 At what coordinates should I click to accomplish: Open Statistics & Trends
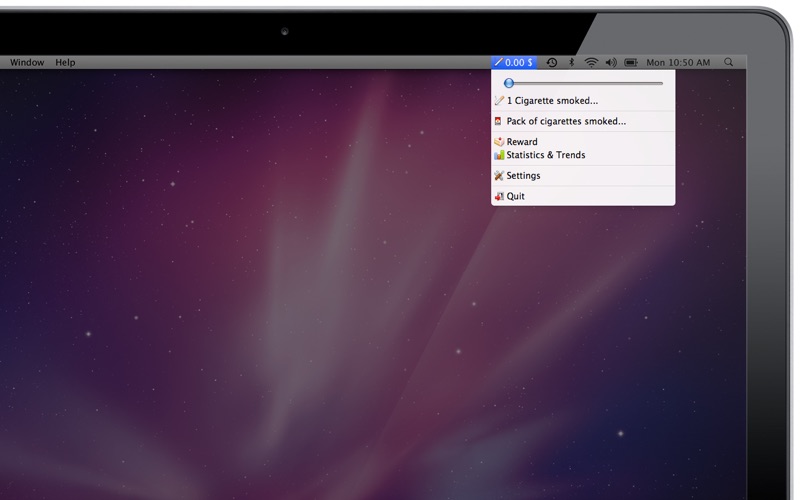coord(583,155)
